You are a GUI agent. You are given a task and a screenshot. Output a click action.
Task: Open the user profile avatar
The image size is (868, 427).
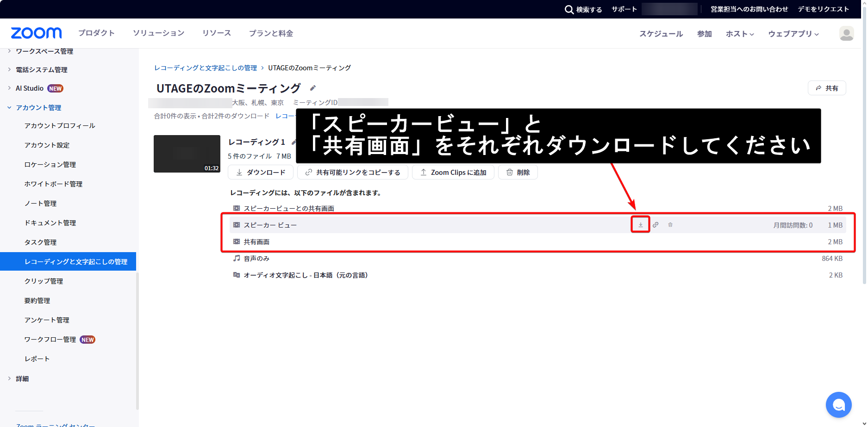[x=846, y=33]
